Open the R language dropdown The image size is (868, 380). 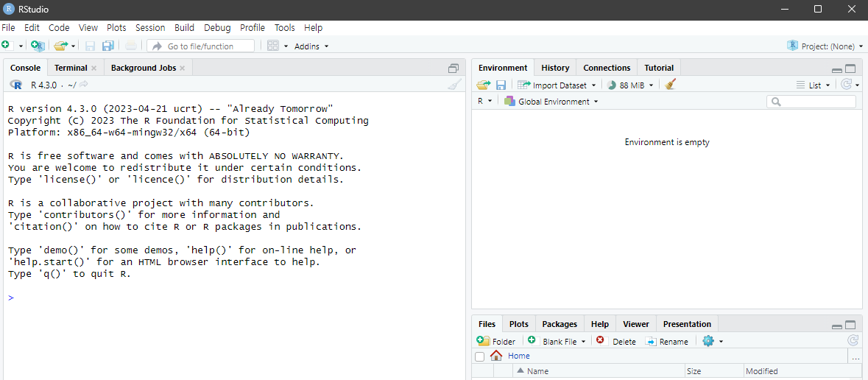coord(485,102)
